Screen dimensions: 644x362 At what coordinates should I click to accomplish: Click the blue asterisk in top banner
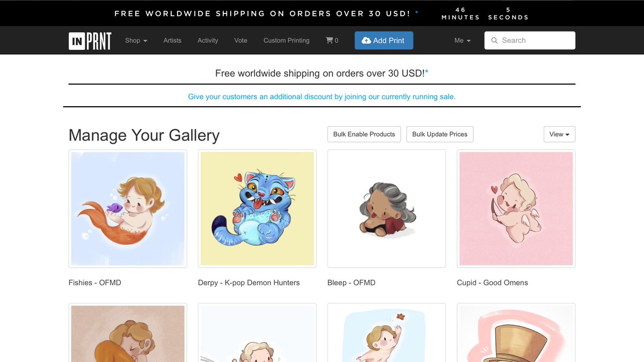pyautogui.click(x=417, y=12)
